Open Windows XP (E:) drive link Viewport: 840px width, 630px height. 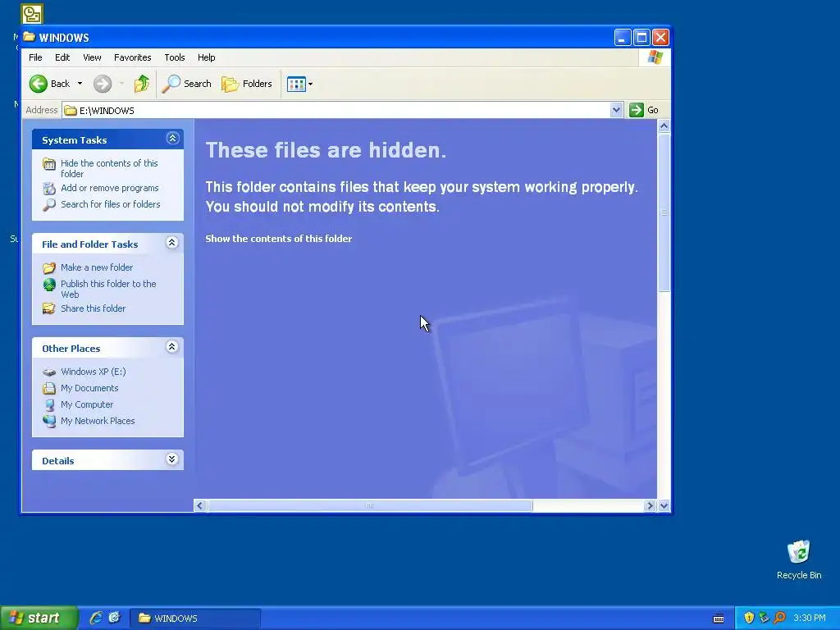[x=94, y=372]
